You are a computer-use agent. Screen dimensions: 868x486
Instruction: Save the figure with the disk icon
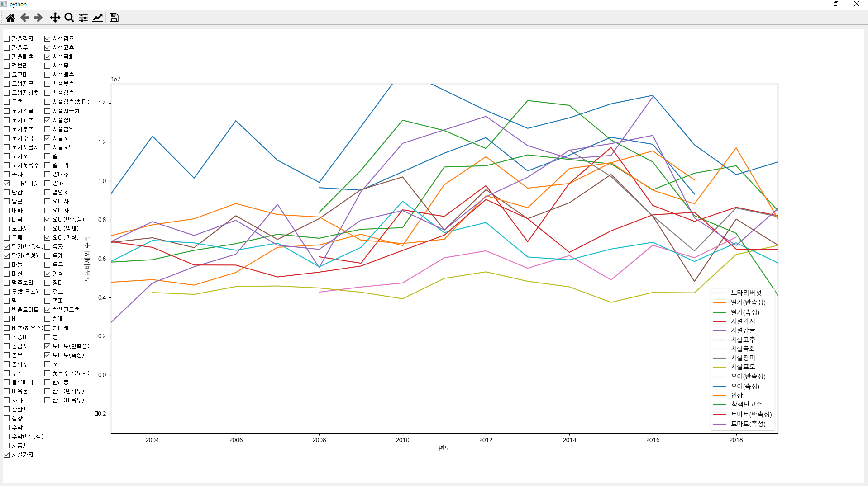pyautogui.click(x=114, y=18)
